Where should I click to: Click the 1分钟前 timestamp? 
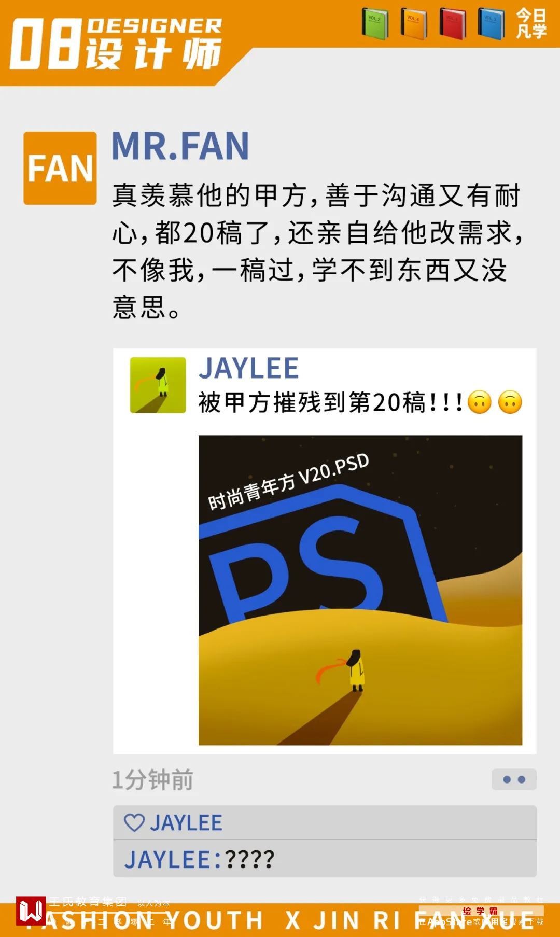coord(152,780)
